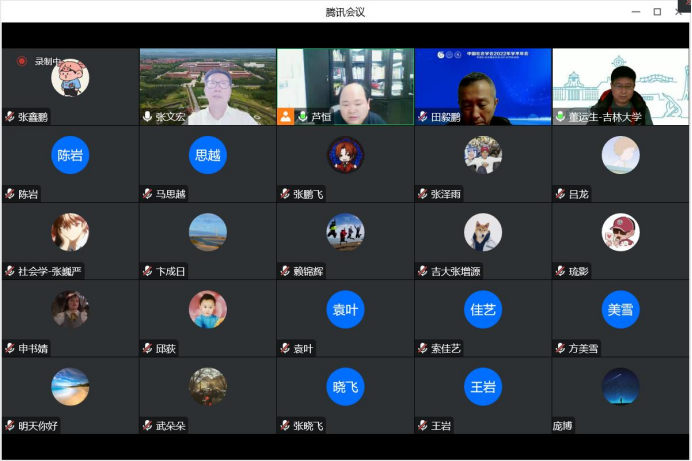Click the 庞博 participant tile
The width and height of the screenshot is (692, 461).
tap(620, 395)
